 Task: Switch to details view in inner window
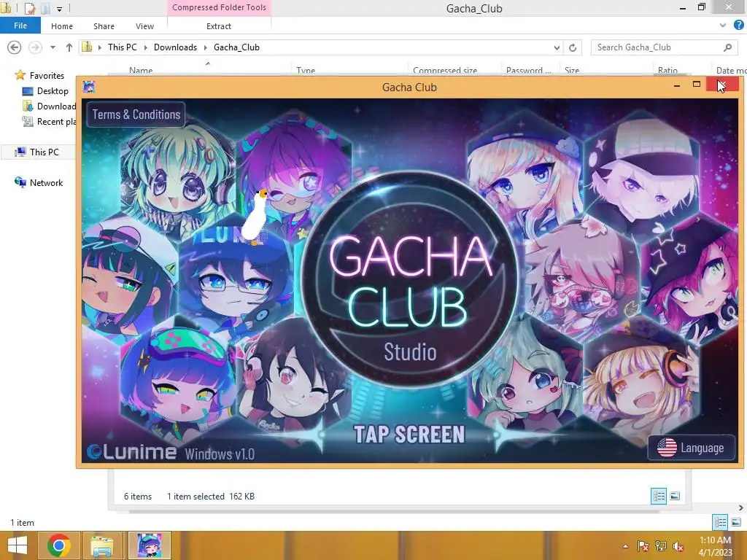[659, 496]
